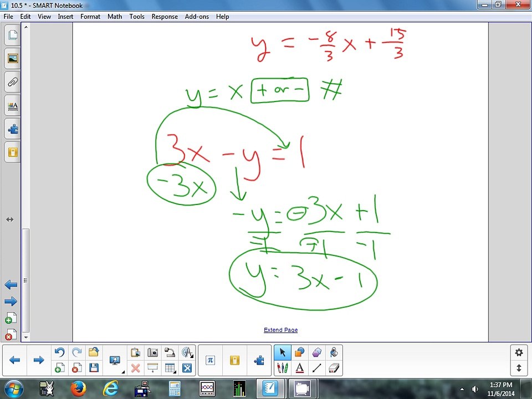Screen dimensions: 532x399
Task: Open the Properties sidebar tab
Action: [13, 105]
